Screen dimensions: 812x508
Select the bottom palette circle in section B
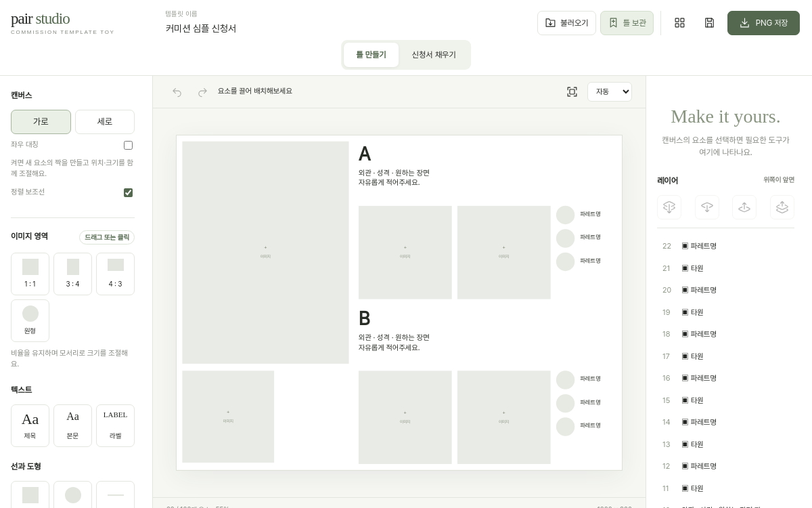(x=565, y=427)
